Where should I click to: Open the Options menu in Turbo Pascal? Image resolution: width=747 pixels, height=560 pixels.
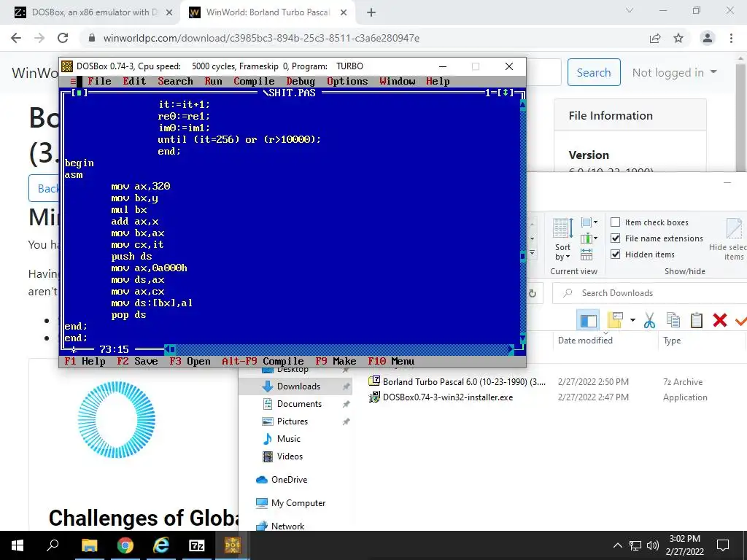[x=347, y=82]
